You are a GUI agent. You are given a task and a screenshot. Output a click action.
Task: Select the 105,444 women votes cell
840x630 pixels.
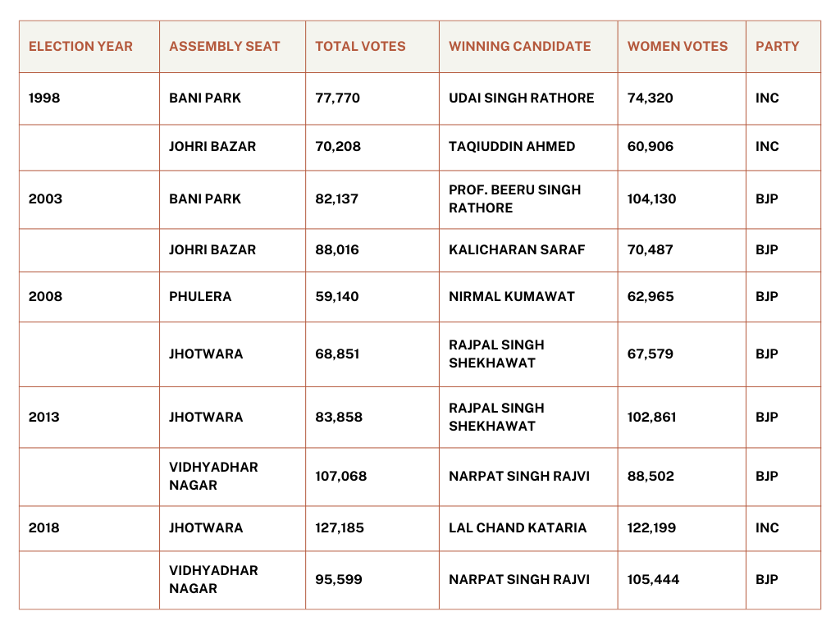[682, 580]
